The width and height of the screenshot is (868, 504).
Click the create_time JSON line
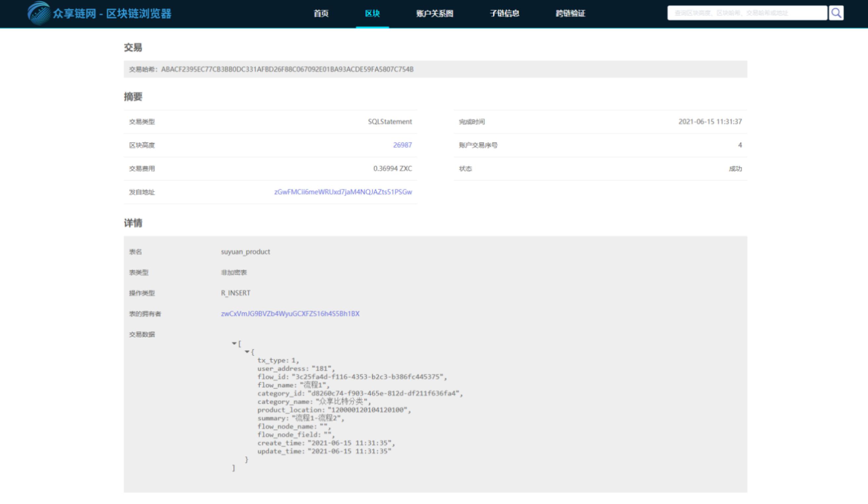click(x=326, y=443)
